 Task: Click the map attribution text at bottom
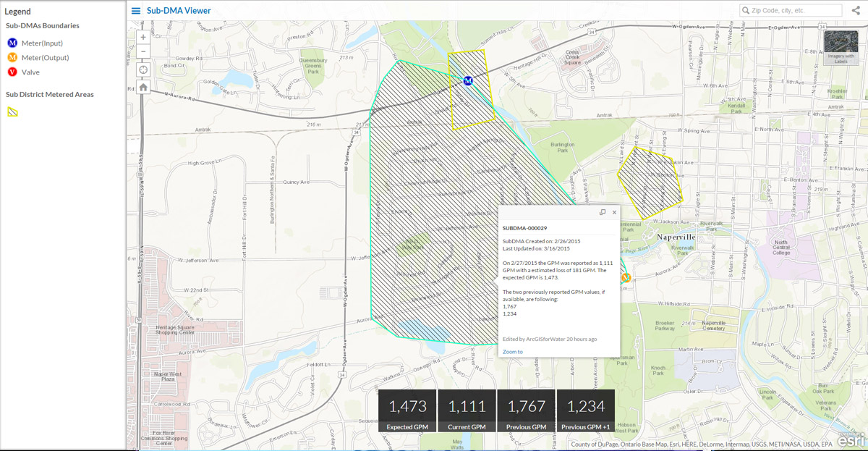pyautogui.click(x=702, y=444)
